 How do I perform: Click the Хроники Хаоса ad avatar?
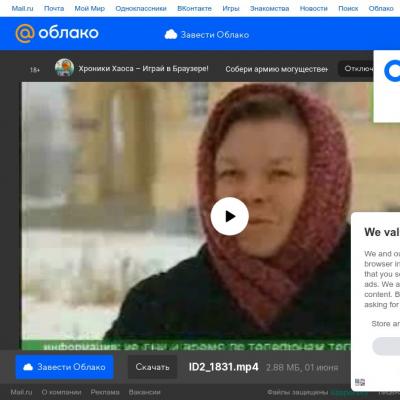(64, 68)
